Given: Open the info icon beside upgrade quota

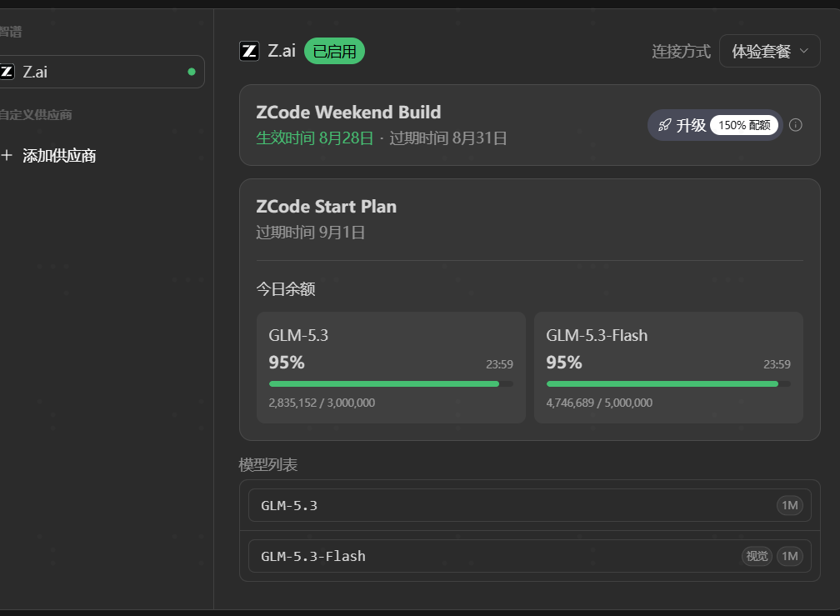Looking at the screenshot, I should click(x=796, y=125).
